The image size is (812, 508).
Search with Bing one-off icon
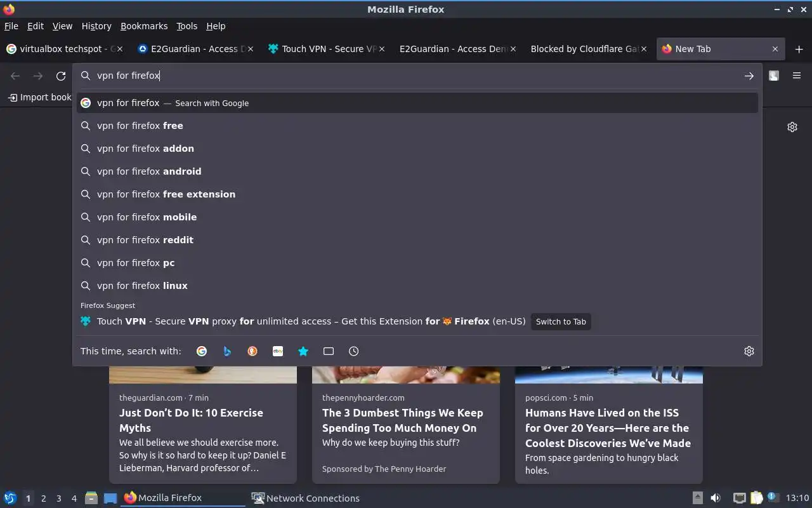pyautogui.click(x=227, y=351)
